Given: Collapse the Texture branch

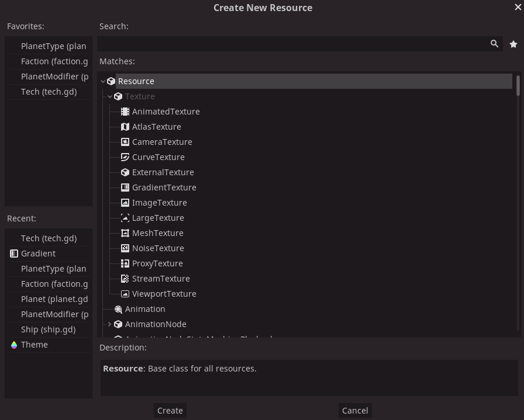Looking at the screenshot, I should pos(110,96).
